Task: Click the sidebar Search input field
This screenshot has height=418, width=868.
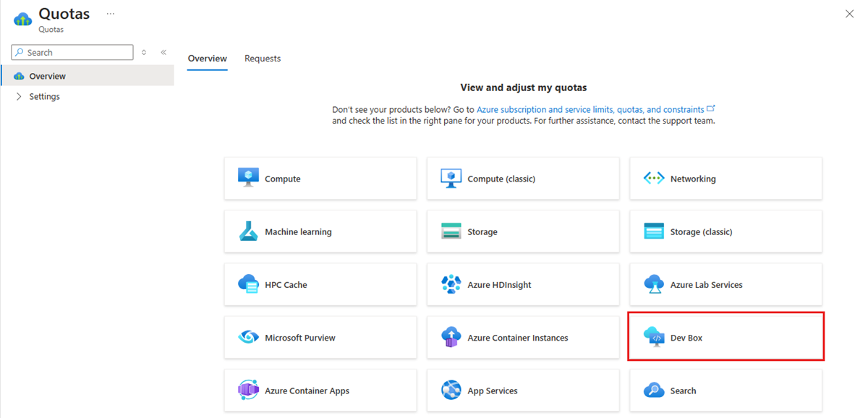Action: tap(72, 52)
